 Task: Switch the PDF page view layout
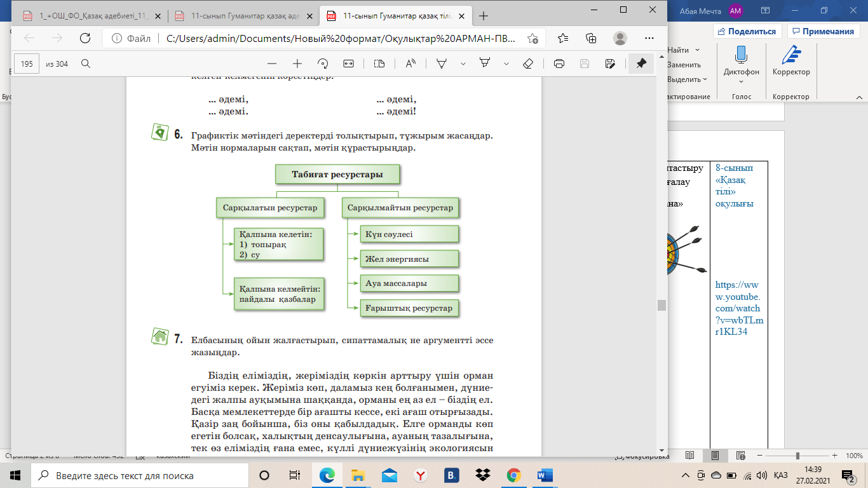point(379,64)
